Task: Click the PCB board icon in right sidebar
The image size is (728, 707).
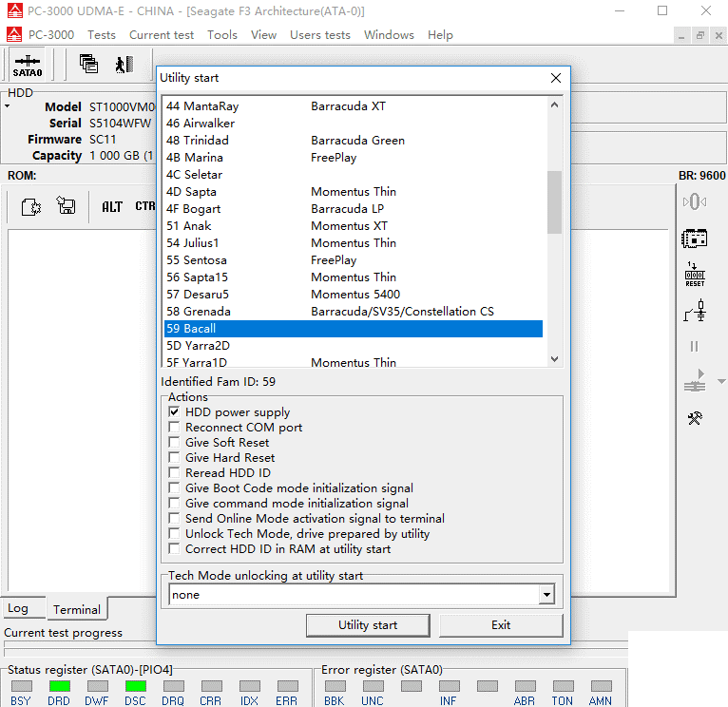Action: coord(694,239)
